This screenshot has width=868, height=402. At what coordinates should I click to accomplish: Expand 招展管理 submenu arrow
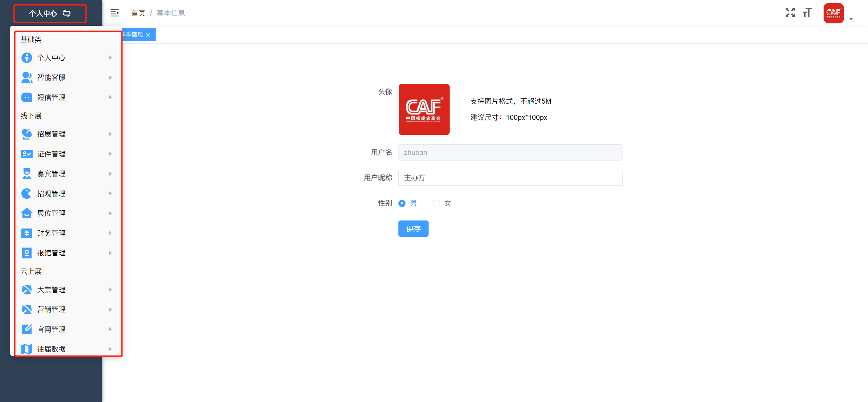coord(110,134)
